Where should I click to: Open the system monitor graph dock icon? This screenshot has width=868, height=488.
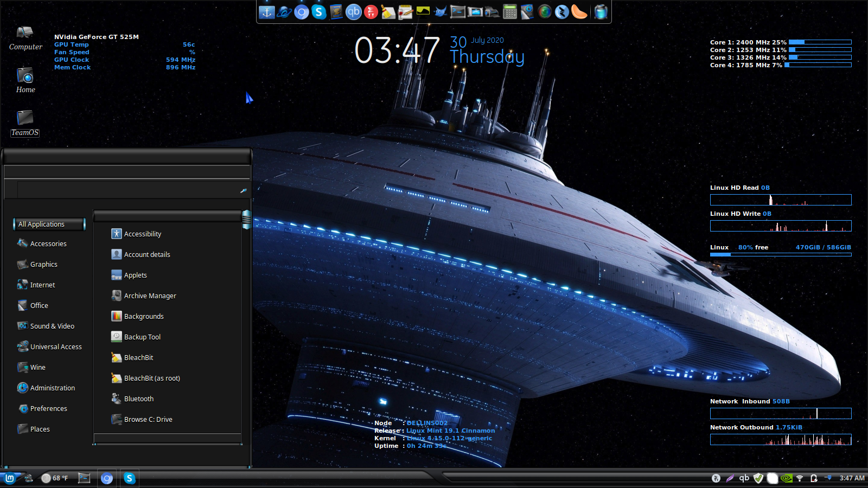point(423,12)
